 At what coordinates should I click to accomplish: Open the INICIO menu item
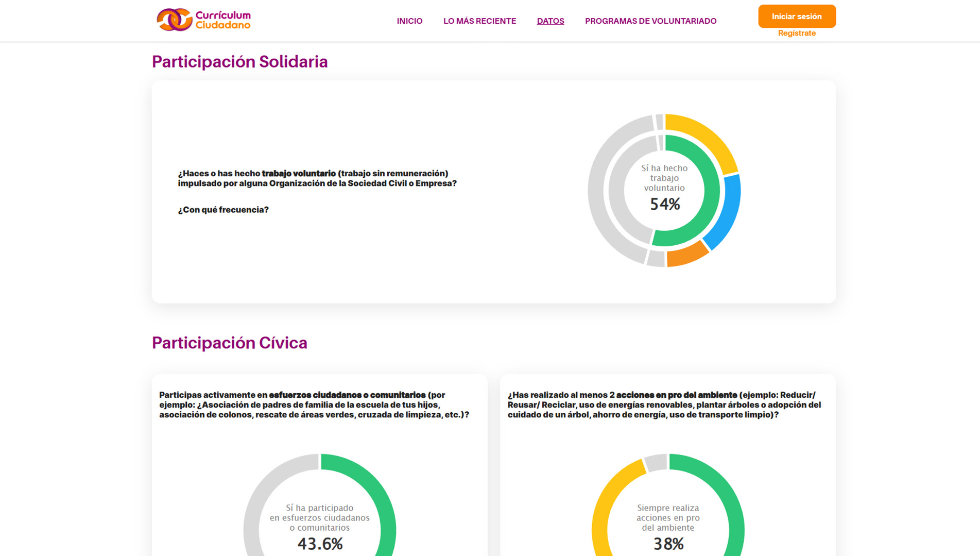pos(409,21)
